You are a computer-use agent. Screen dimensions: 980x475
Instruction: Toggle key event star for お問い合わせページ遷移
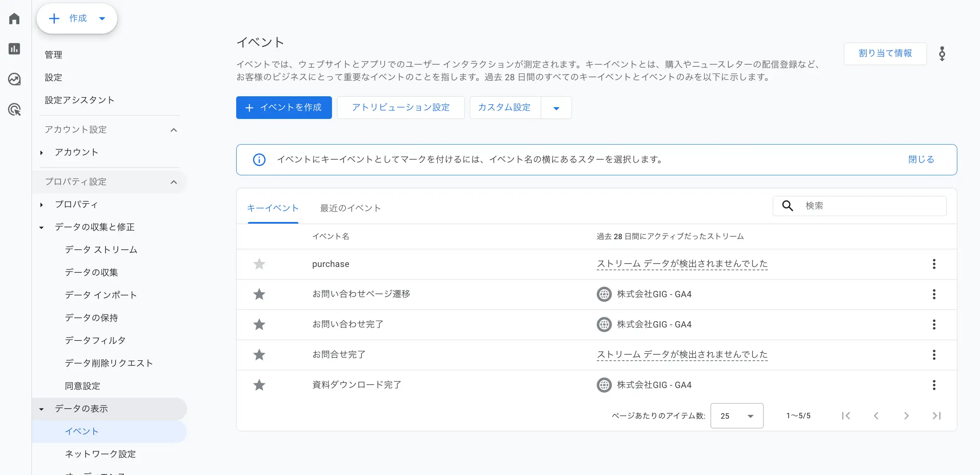tap(259, 294)
